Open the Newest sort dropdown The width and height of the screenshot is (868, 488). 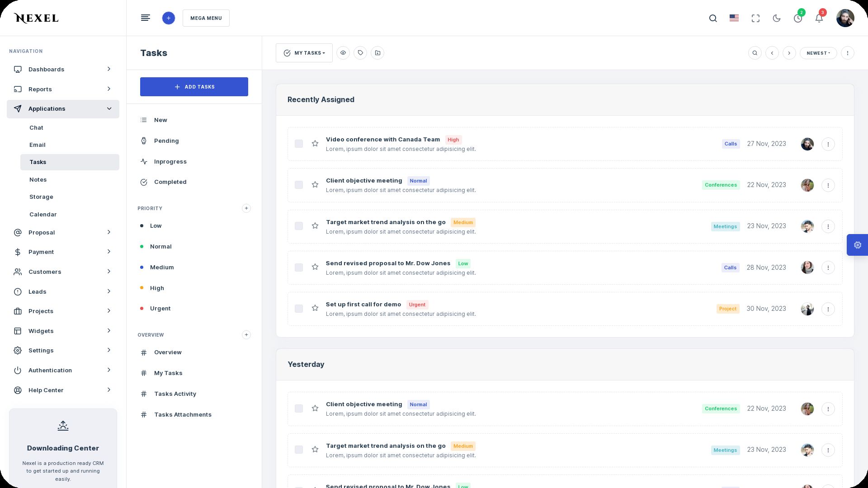pos(818,53)
